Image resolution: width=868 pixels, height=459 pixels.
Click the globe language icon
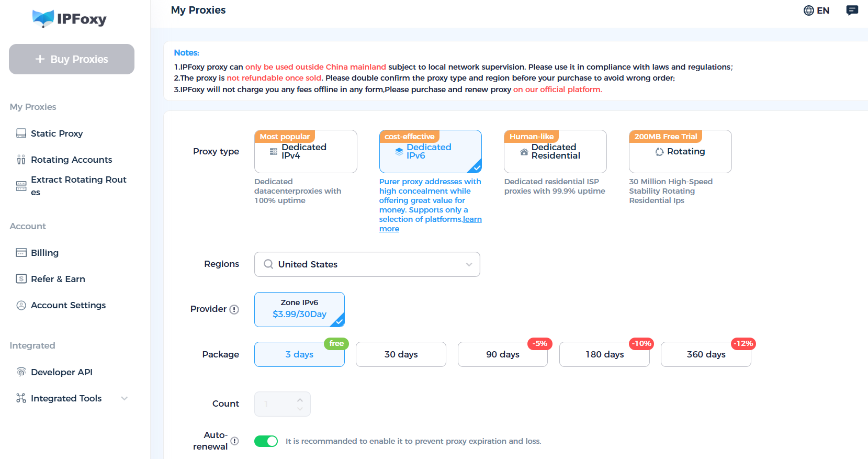click(808, 10)
